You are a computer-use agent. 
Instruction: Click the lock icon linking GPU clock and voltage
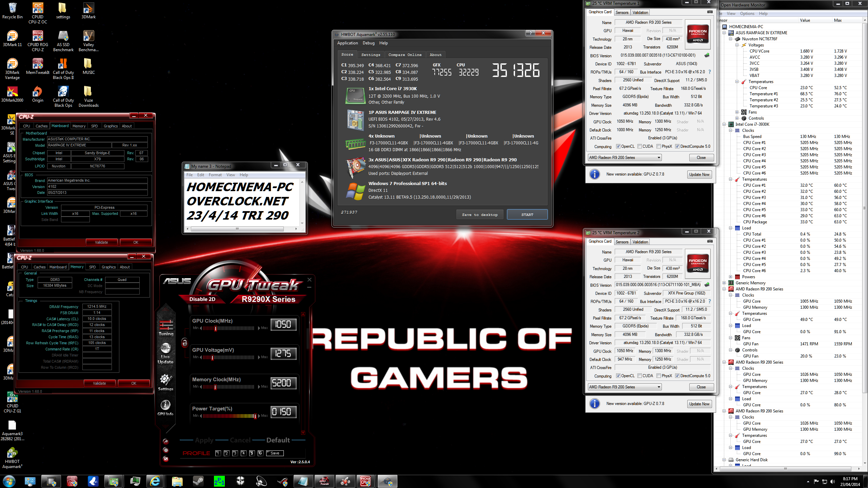184,343
